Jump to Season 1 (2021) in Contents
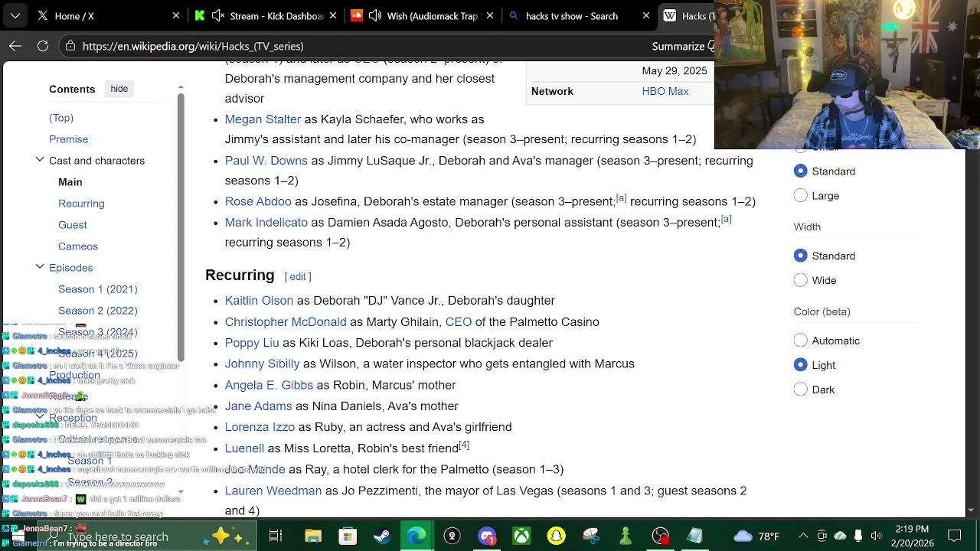This screenshot has height=551, width=980. point(98,289)
